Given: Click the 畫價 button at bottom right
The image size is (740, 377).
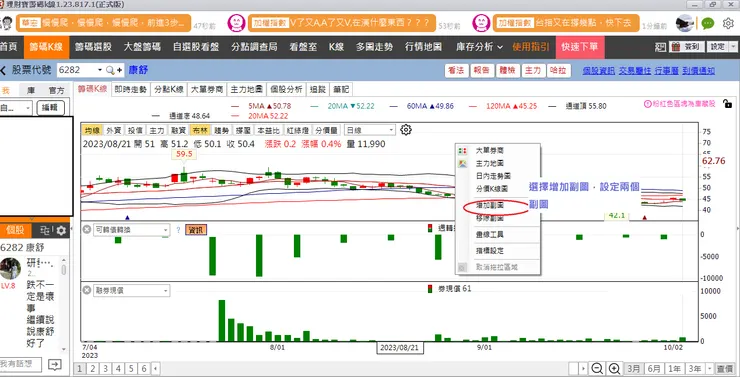Looking at the screenshot, I should [725, 369].
